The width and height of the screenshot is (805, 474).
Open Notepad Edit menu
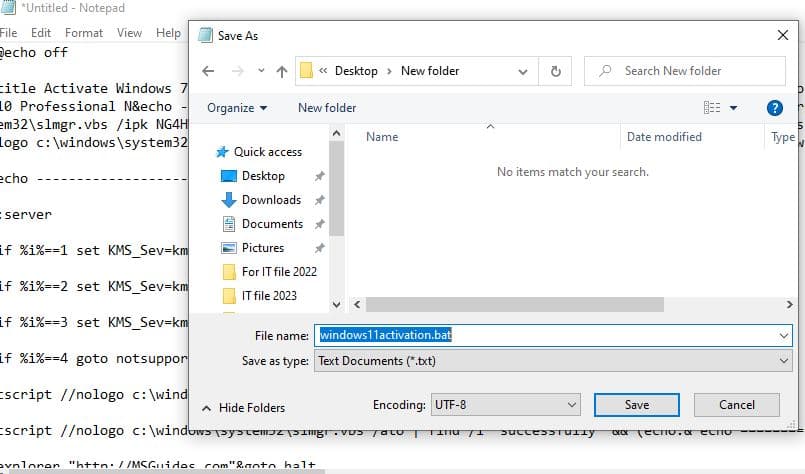tap(41, 33)
